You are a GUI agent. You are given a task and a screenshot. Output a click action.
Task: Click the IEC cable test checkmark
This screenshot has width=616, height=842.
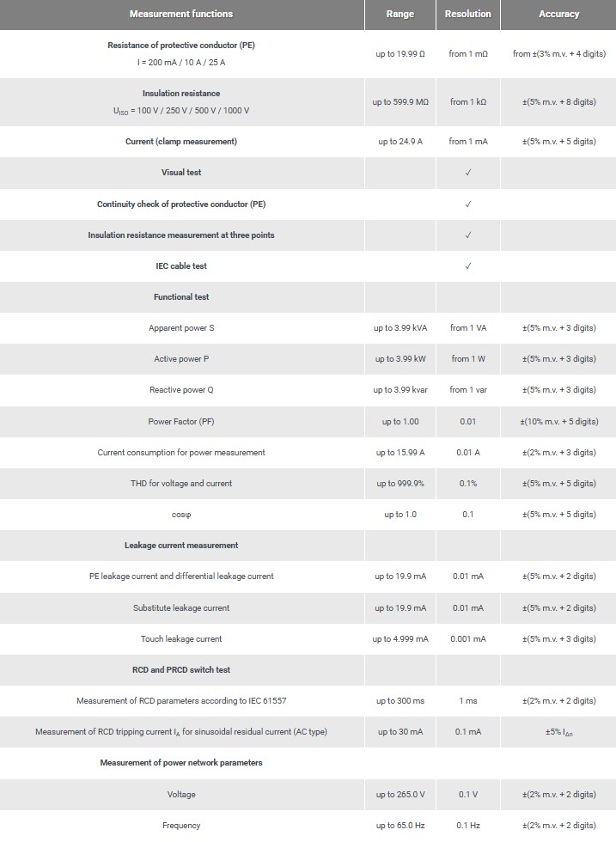tap(468, 266)
